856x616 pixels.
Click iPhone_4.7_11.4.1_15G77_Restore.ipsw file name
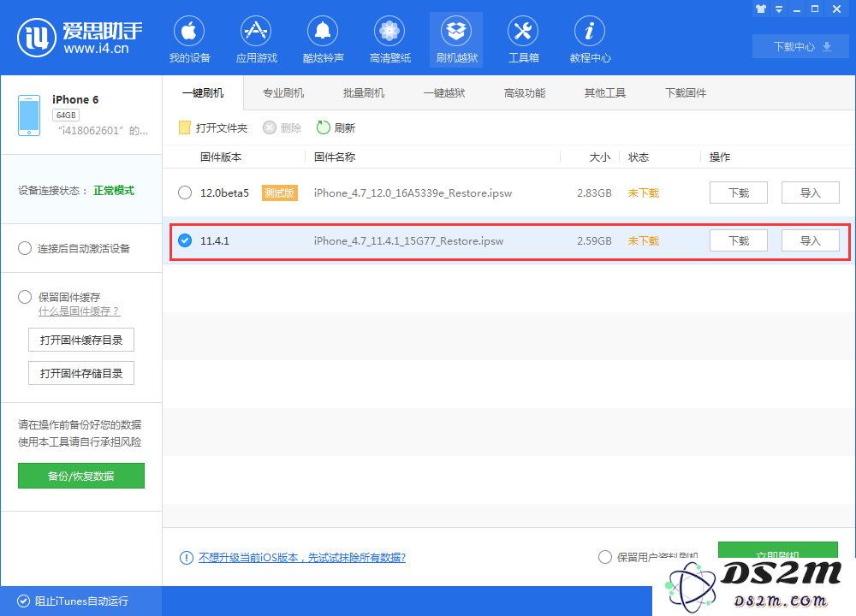(408, 241)
